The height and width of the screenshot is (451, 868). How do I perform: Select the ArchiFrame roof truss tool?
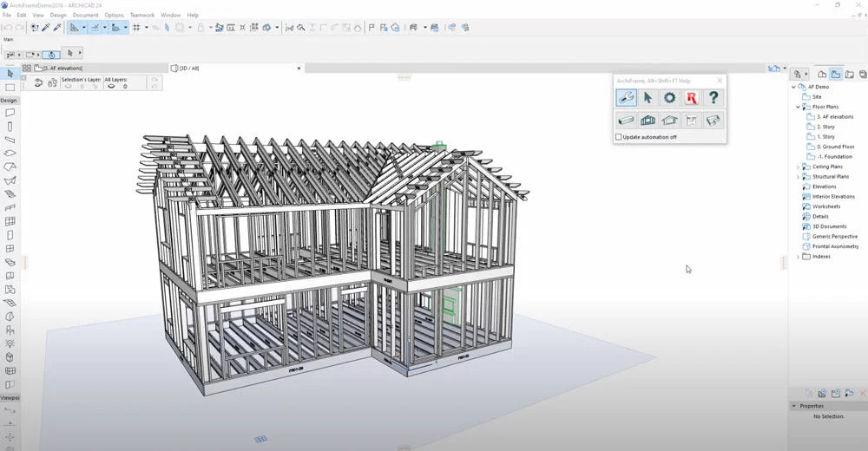669,121
